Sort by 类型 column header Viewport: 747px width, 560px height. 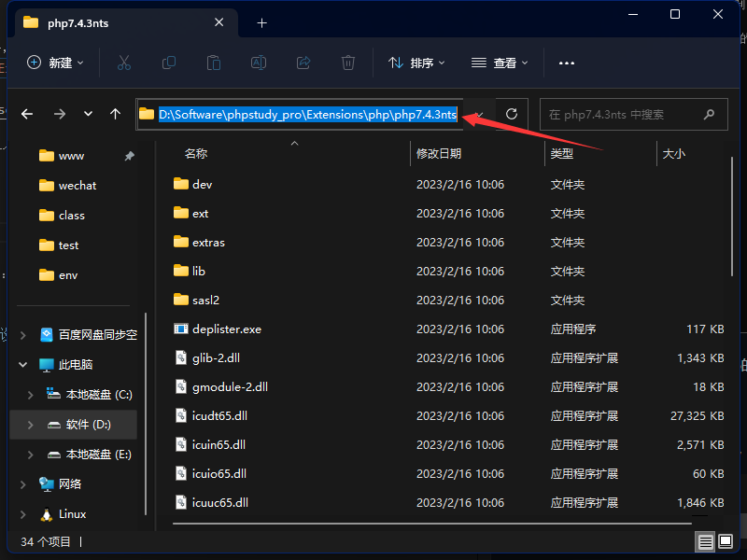point(562,153)
